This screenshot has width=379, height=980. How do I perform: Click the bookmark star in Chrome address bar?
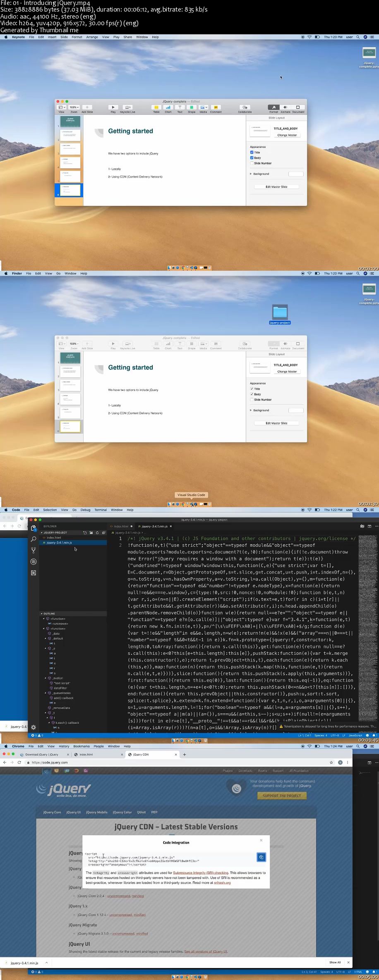pos(331,762)
